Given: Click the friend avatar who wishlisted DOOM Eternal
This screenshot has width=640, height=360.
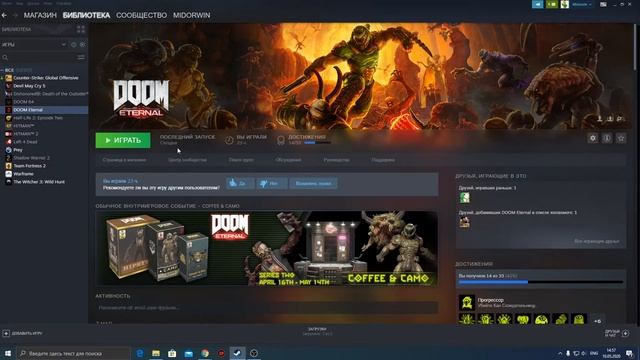Looking at the screenshot, I should tap(464, 222).
